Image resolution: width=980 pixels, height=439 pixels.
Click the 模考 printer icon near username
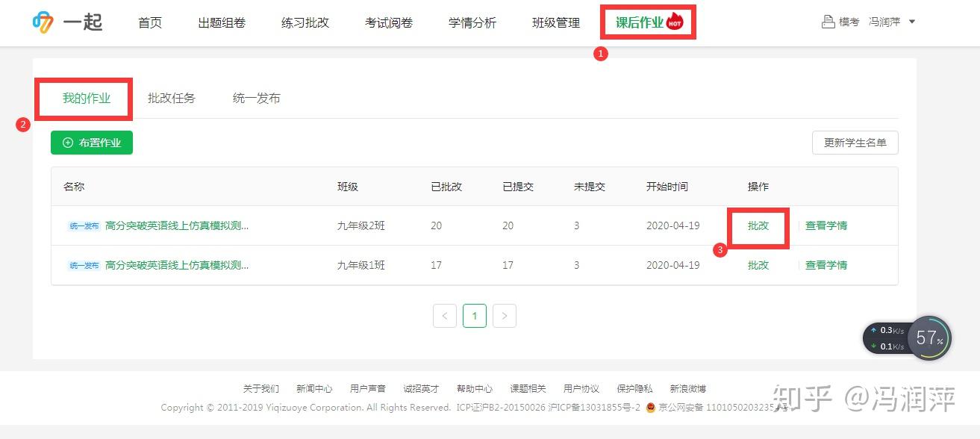click(x=828, y=21)
